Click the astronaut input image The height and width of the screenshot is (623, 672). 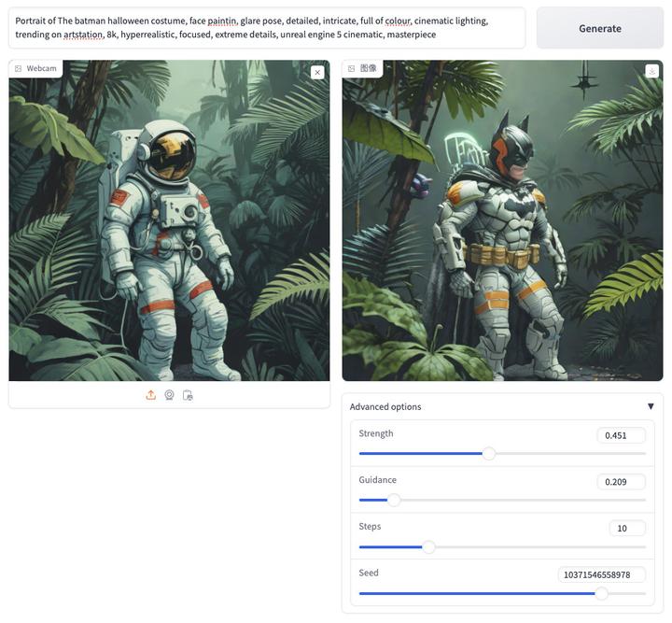[169, 220]
